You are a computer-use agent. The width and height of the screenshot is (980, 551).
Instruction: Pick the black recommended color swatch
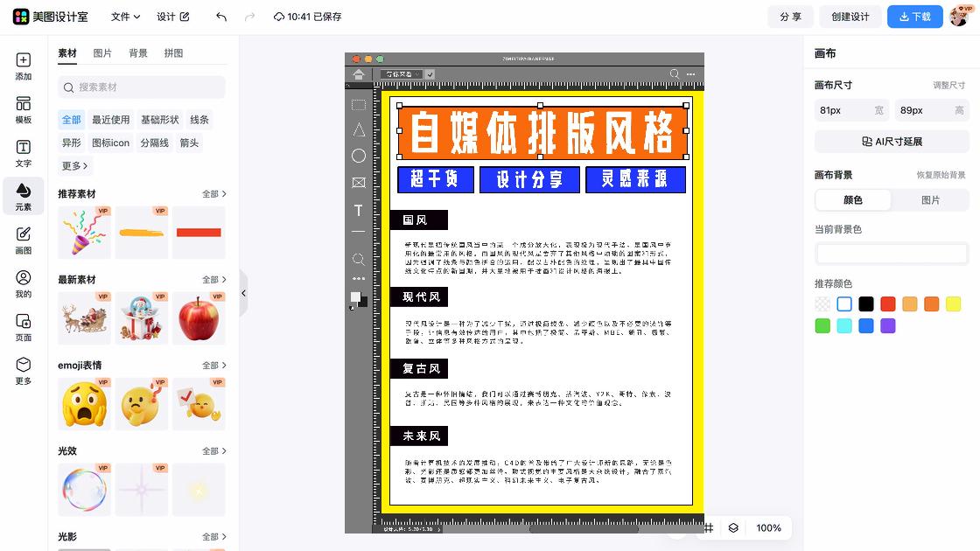(x=866, y=304)
